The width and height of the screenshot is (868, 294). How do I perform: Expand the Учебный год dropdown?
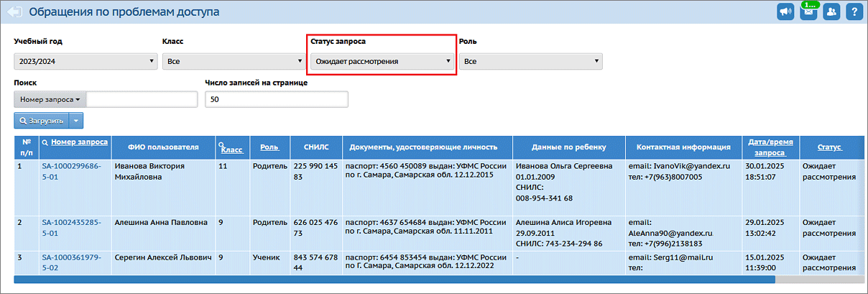click(85, 61)
